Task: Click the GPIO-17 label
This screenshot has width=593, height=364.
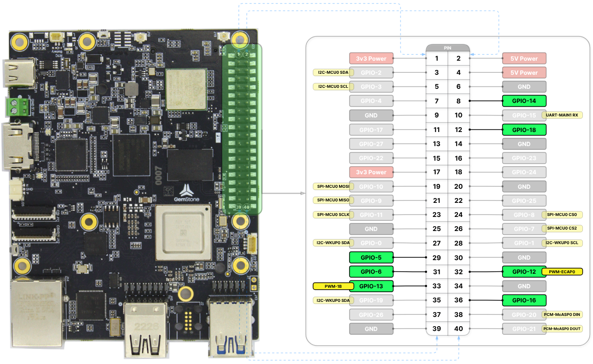Action: click(371, 130)
